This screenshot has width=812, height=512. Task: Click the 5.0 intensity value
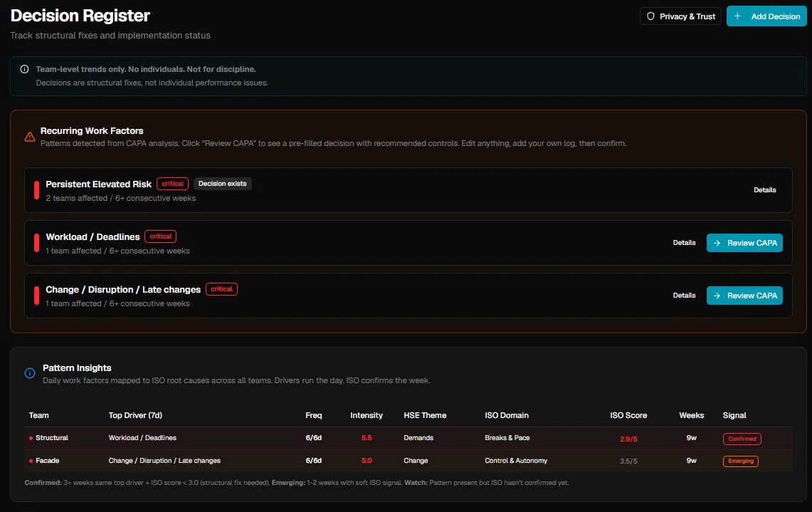pos(367,461)
